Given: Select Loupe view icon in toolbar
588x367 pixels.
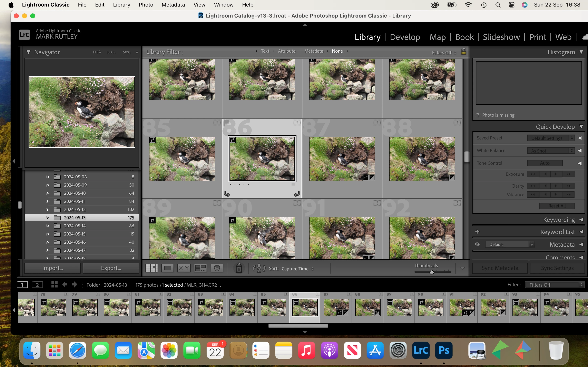Looking at the screenshot, I should click(168, 268).
